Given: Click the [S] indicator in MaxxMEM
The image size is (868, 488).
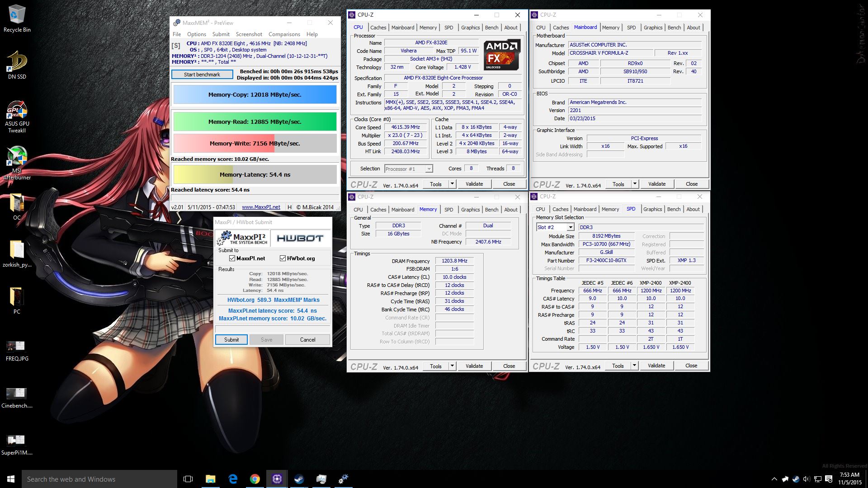Looking at the screenshot, I should pos(176,46).
